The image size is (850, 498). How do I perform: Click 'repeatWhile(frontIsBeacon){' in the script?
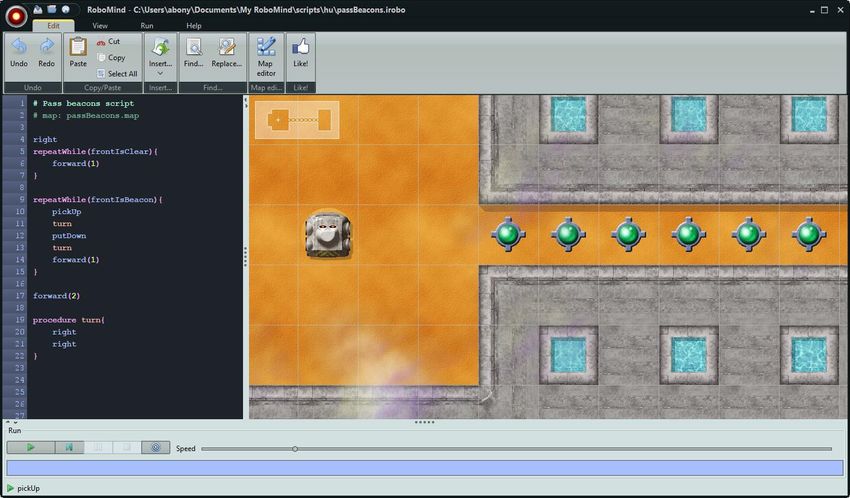[98, 199]
